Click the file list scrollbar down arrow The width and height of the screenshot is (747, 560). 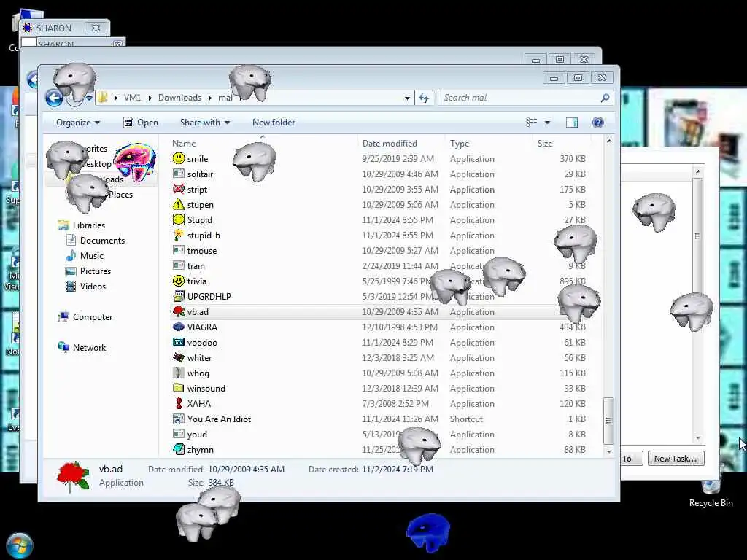[609, 451]
